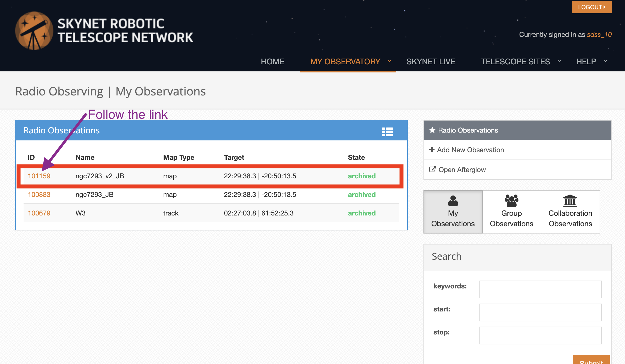
Task: Click the Logout button
Action: click(x=592, y=7)
